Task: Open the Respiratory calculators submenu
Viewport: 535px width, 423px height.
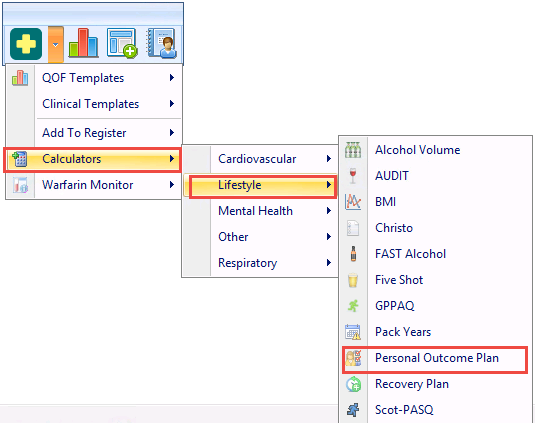Action: pyautogui.click(x=260, y=263)
